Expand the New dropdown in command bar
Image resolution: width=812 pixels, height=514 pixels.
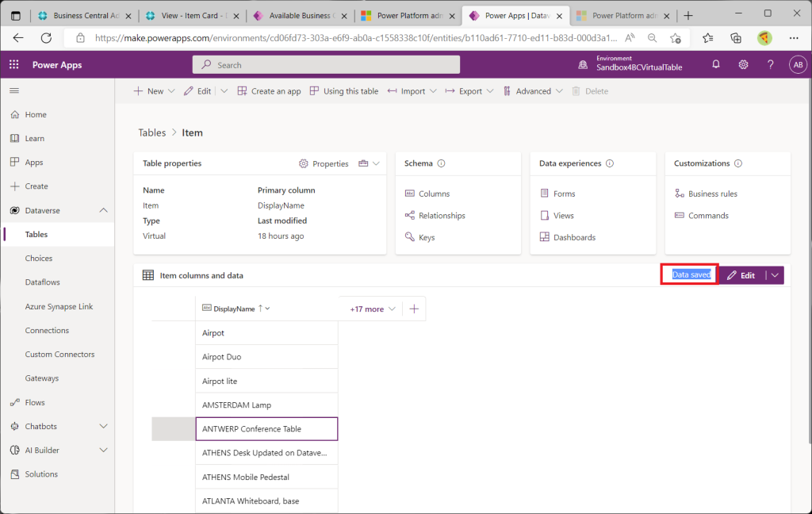point(172,91)
